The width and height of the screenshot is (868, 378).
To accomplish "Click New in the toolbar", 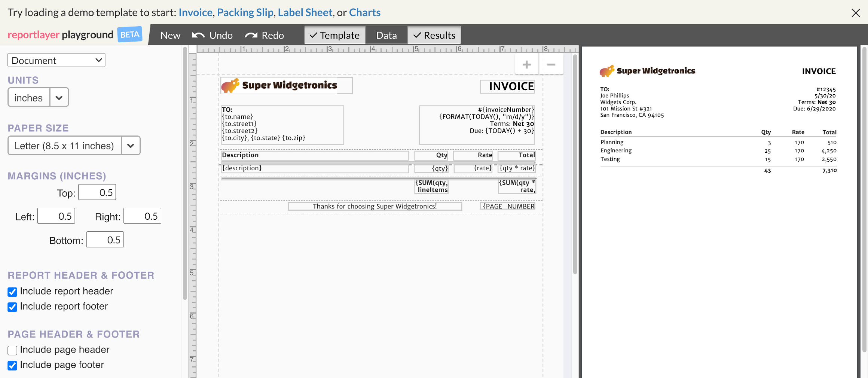I will pos(170,35).
